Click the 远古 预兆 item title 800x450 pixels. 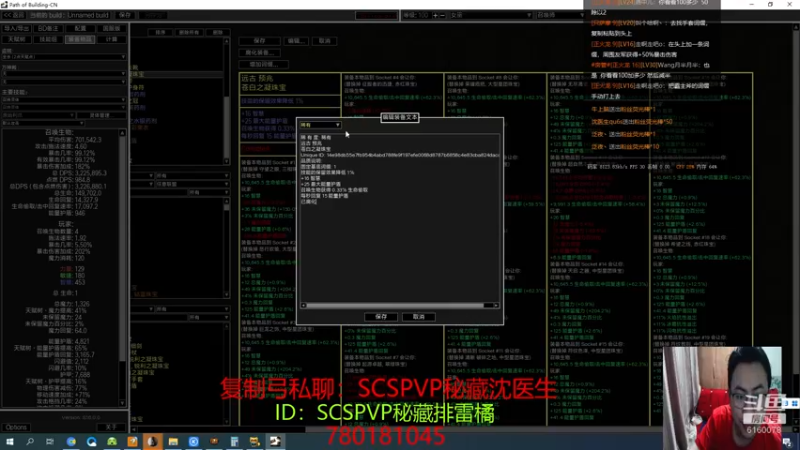tap(257, 79)
